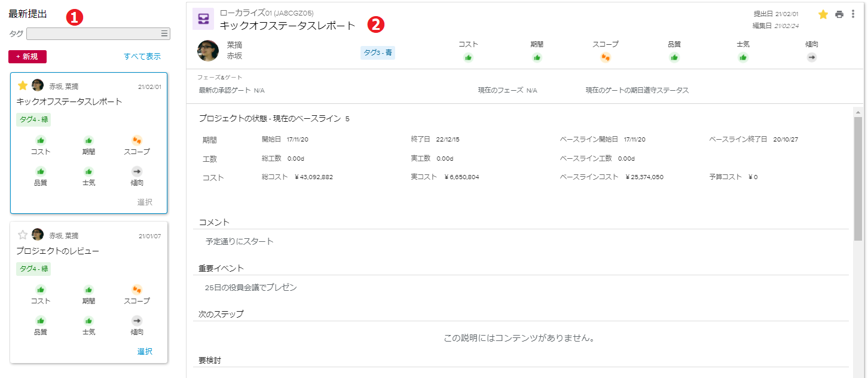This screenshot has width=868, height=378.
Task: Open the three-dot more options menu
Action: 853,14
